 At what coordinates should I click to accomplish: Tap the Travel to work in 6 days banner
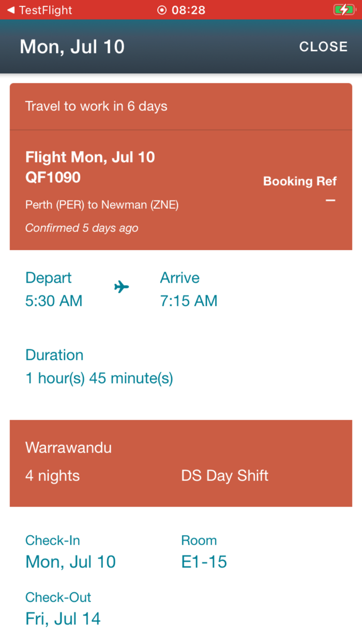(96, 106)
